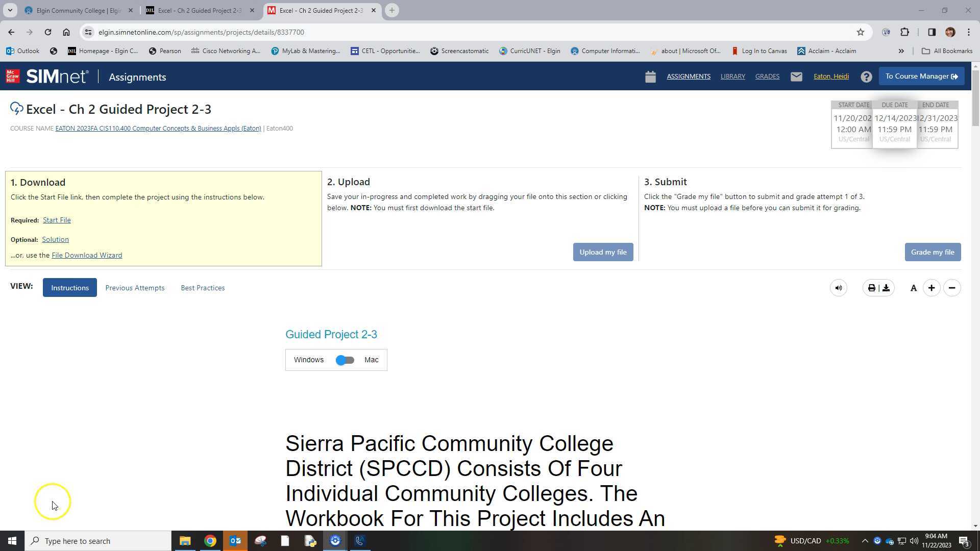
Task: Expand the browser tab search dropdown
Action: tap(10, 10)
